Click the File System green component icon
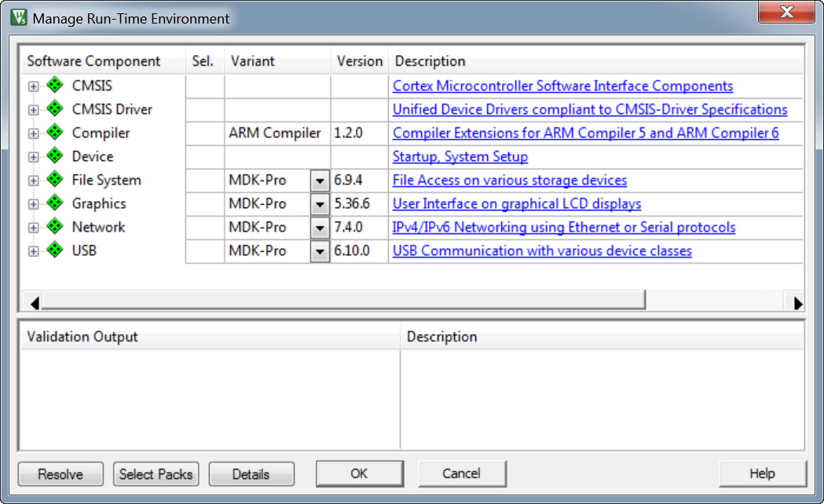The height and width of the screenshot is (504, 824). [54, 180]
